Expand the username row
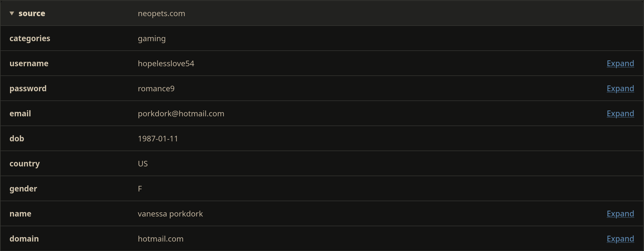 point(620,63)
